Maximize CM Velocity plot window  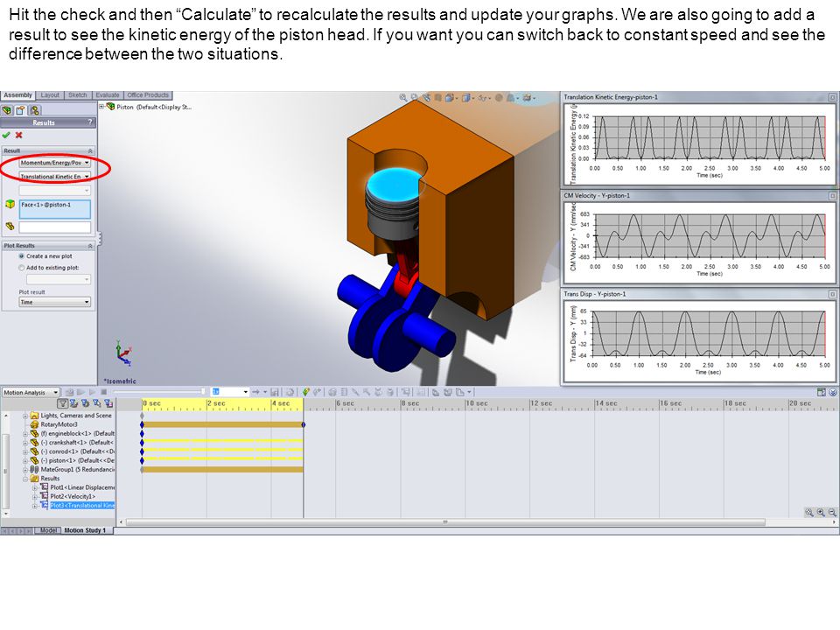(x=832, y=195)
